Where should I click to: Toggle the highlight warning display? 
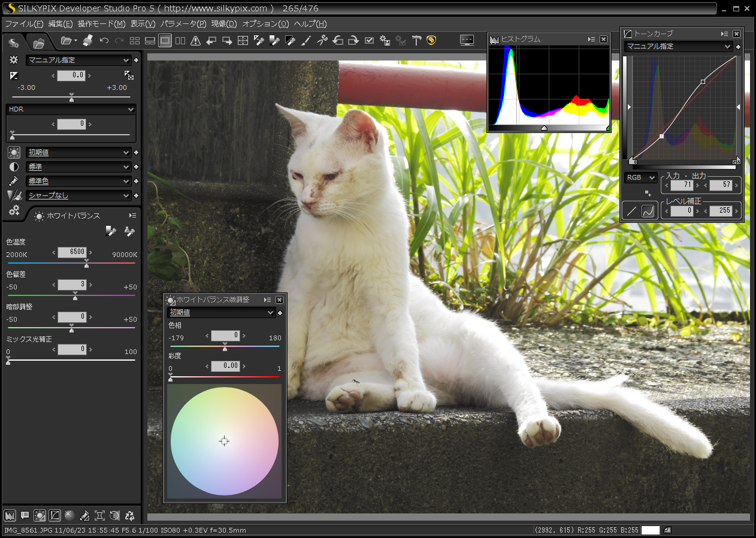point(194,41)
